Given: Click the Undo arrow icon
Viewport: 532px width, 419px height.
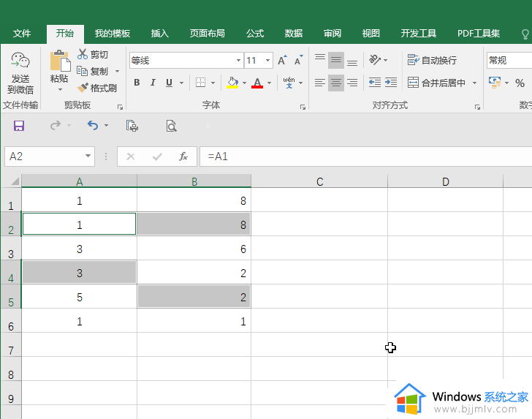Looking at the screenshot, I should (x=92, y=126).
